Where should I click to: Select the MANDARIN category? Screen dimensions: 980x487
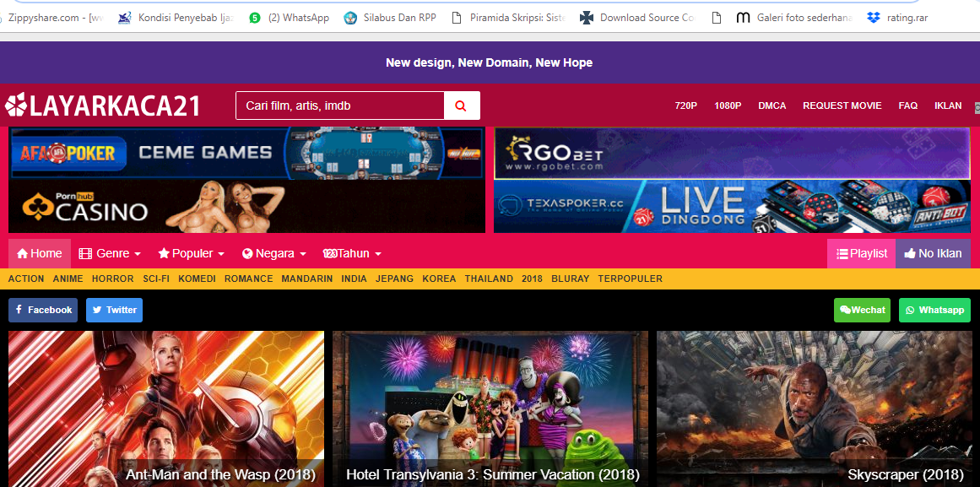[x=307, y=279]
